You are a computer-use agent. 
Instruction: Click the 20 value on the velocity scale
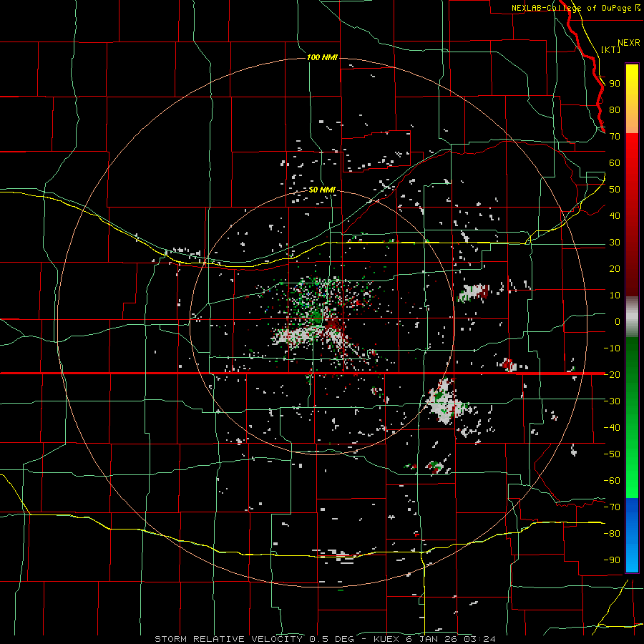tap(615, 268)
